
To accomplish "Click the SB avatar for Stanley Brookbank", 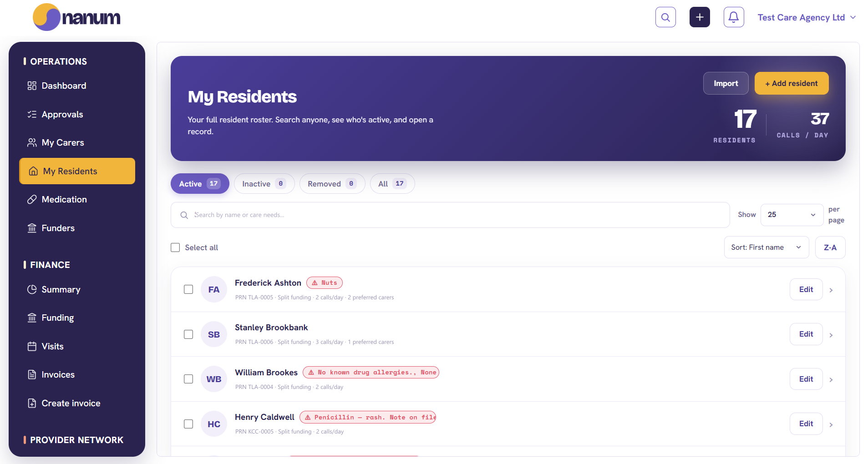I will tap(214, 334).
